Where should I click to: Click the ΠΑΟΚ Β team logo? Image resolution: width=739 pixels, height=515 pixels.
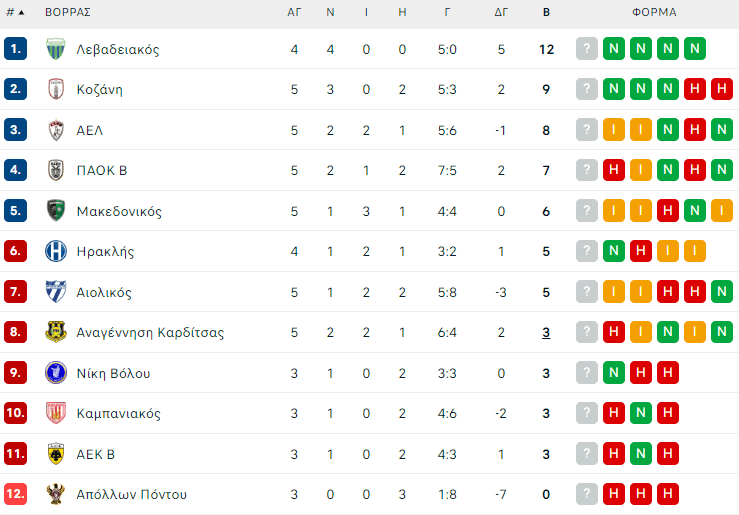pyautogui.click(x=56, y=170)
